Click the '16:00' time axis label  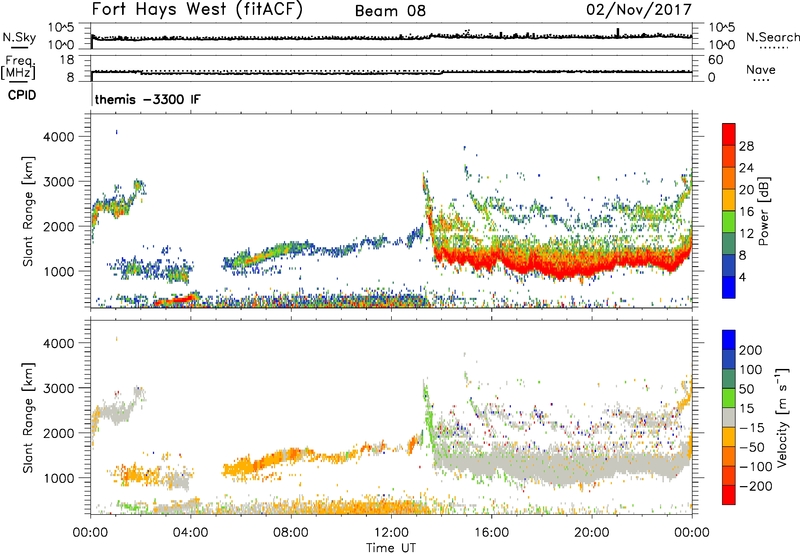[491, 533]
